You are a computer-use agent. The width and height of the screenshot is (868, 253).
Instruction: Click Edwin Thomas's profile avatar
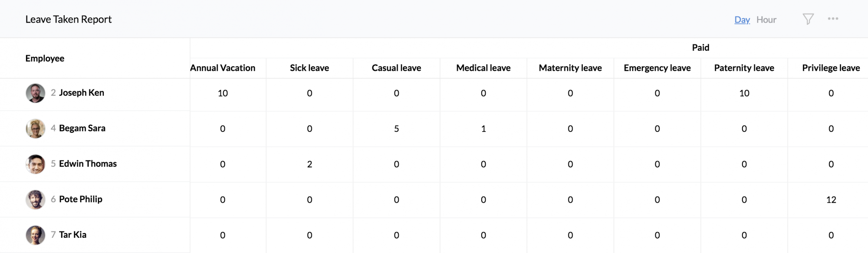tap(36, 164)
